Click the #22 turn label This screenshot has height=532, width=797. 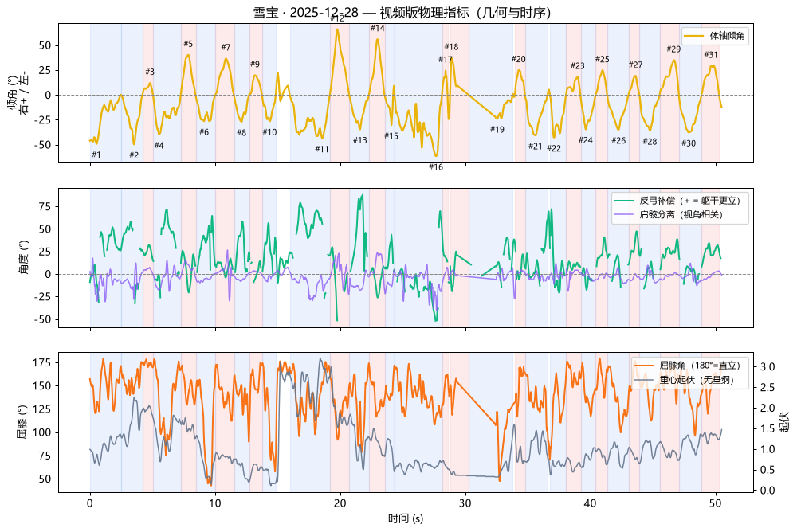coord(554,148)
